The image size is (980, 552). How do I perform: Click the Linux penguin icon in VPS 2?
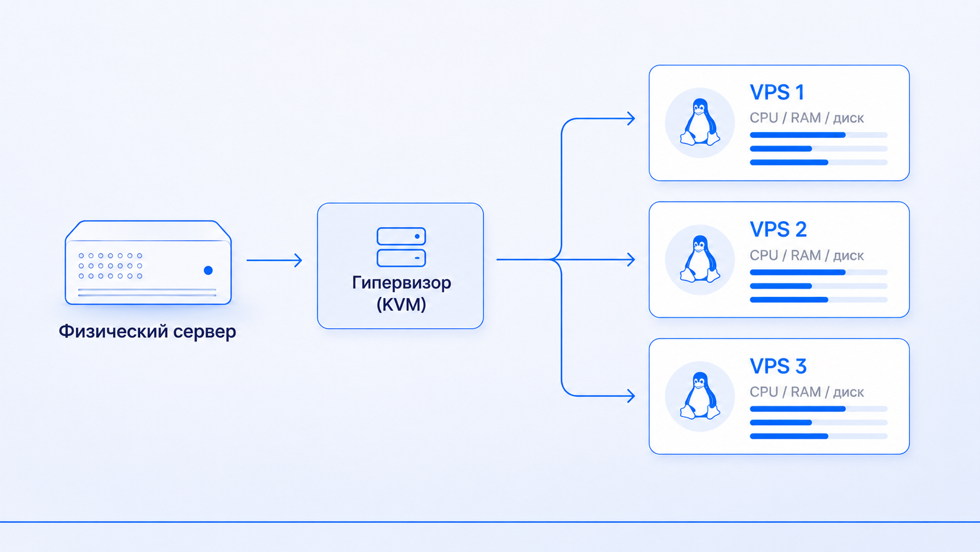(700, 259)
